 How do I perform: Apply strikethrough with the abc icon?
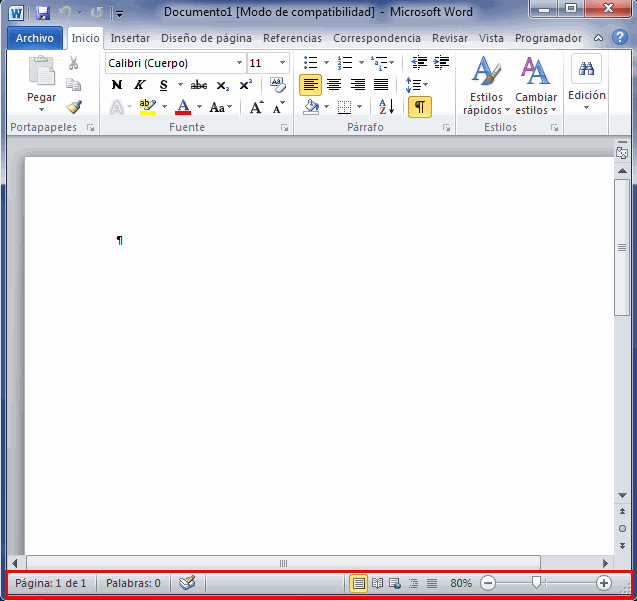(x=199, y=85)
